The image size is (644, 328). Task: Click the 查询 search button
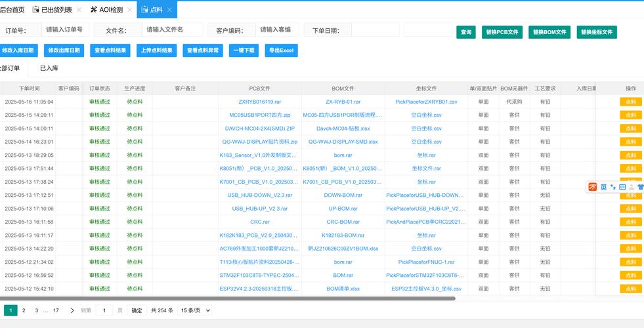coord(465,32)
